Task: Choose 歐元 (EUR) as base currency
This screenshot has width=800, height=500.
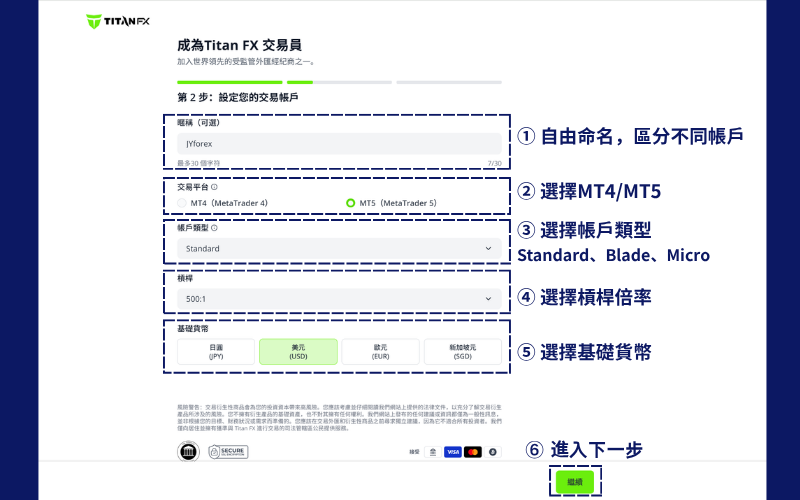Action: pyautogui.click(x=380, y=351)
